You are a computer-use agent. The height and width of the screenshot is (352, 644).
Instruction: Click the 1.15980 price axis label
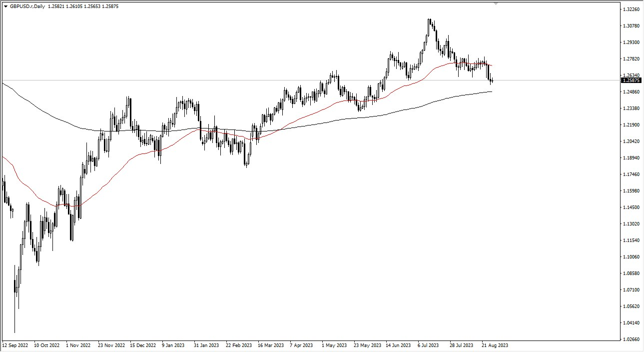tap(631, 191)
